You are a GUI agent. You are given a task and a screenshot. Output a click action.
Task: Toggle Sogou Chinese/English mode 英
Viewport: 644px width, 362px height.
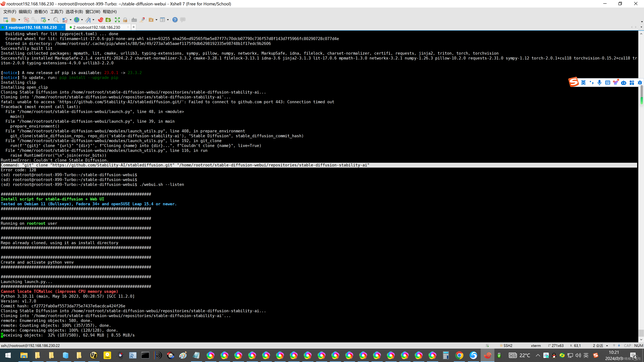click(583, 83)
